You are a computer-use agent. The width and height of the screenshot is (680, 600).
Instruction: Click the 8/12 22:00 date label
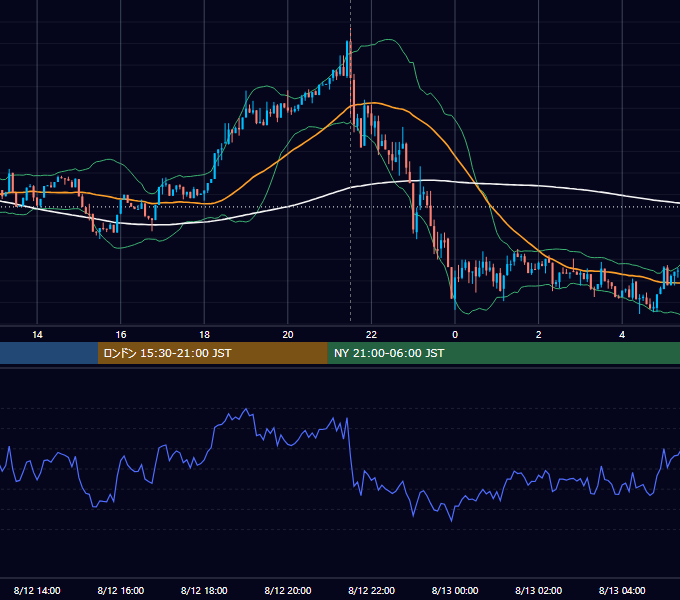[x=371, y=590]
